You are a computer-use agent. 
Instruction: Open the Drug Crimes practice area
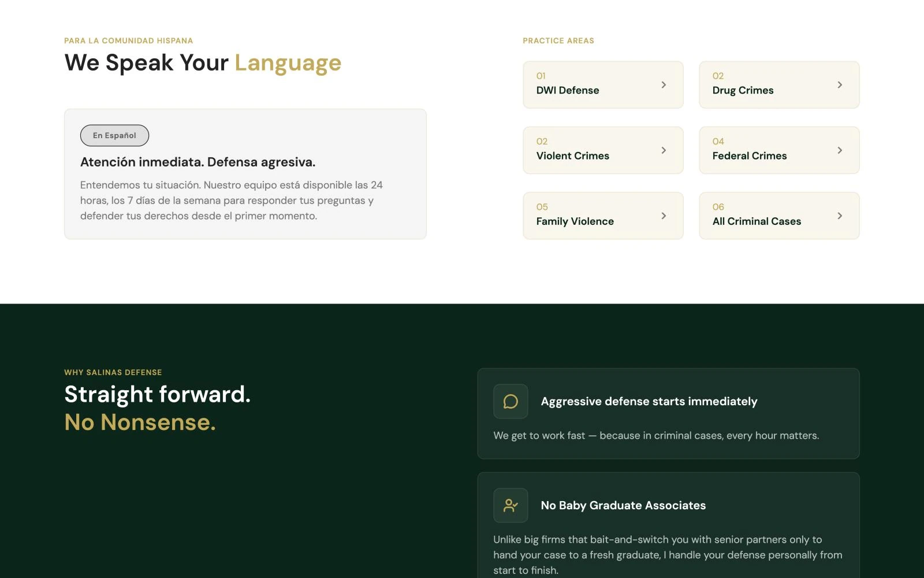[779, 84]
